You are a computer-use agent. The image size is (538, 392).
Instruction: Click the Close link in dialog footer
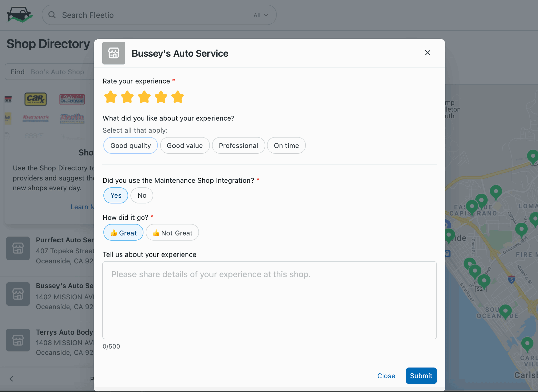point(386,376)
